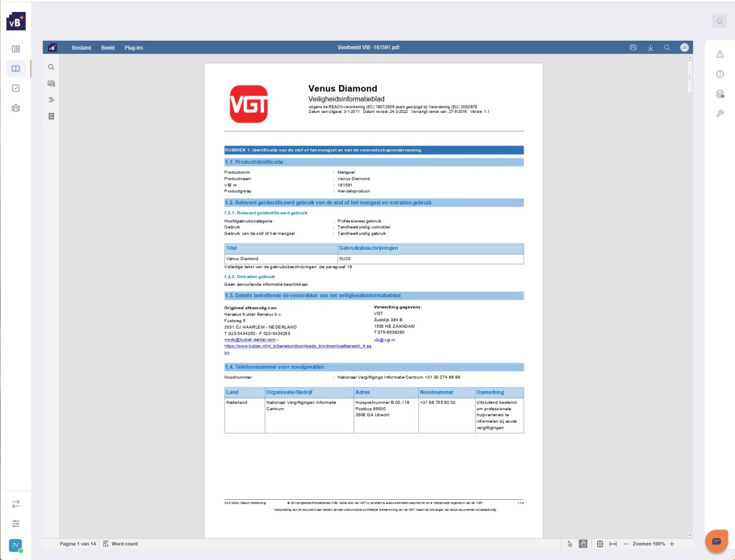Open the Plug-ins menu
735x560 pixels.
coord(134,47)
